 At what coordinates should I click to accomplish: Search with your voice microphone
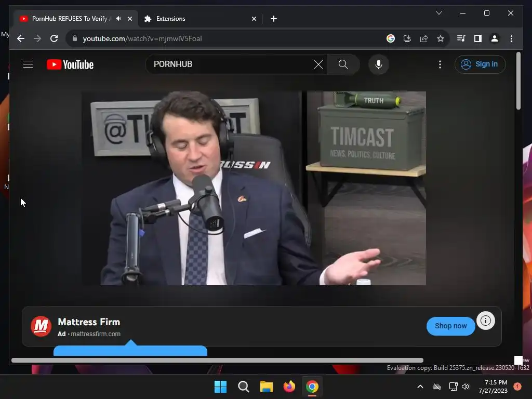click(379, 64)
